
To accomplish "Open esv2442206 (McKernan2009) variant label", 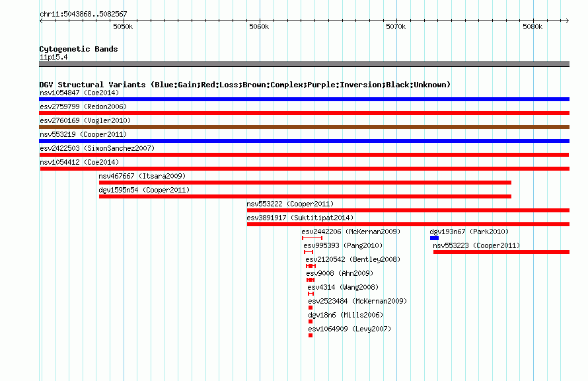I will pyautogui.click(x=351, y=232).
